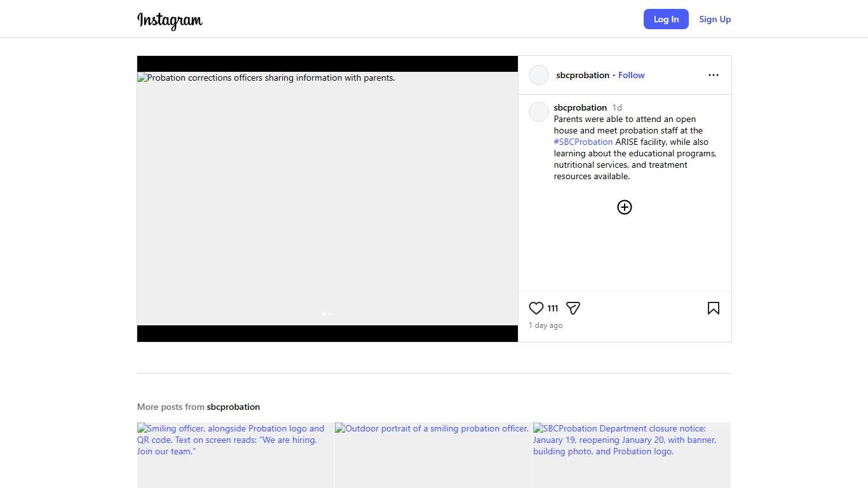This screenshot has height=488, width=868.
Task: Save the post with the bookmark icon
Action: 713,308
